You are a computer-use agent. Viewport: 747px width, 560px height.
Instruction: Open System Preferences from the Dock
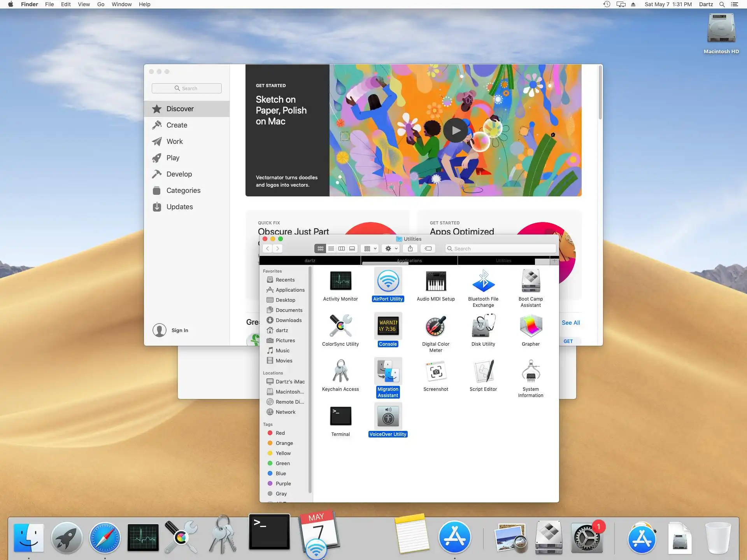click(586, 538)
